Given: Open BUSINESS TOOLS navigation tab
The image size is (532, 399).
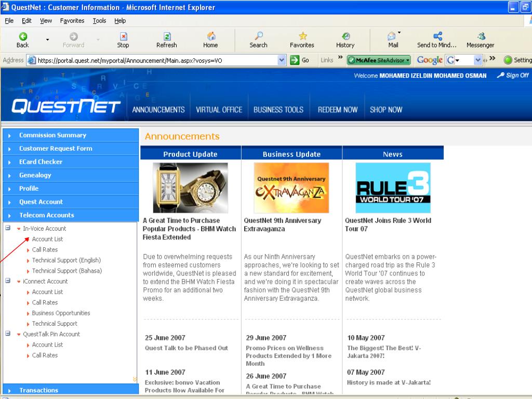Looking at the screenshot, I should pyautogui.click(x=278, y=110).
